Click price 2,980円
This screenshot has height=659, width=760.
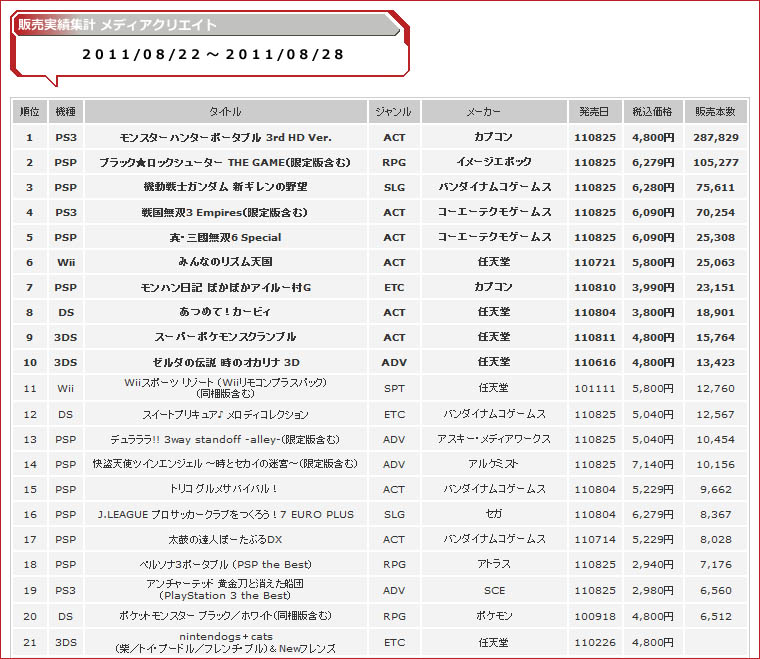(x=653, y=591)
